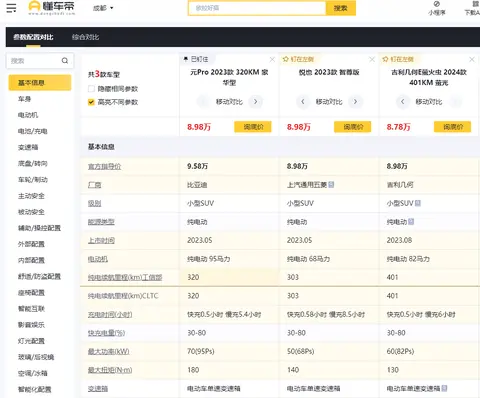The width and height of the screenshot is (480, 398).
Task: Click the yellow 搜索 button
Action: [341, 8]
